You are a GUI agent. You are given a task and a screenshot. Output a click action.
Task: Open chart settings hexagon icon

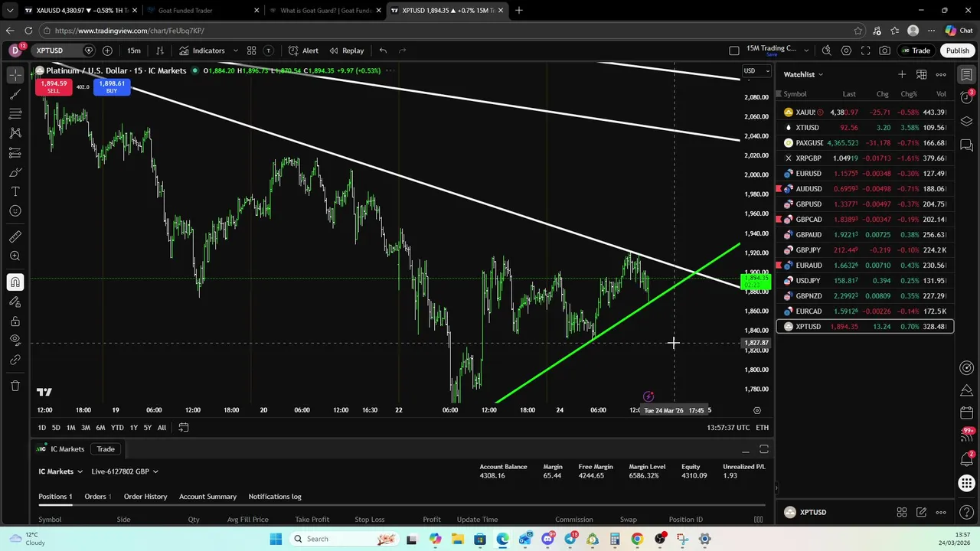(846, 51)
